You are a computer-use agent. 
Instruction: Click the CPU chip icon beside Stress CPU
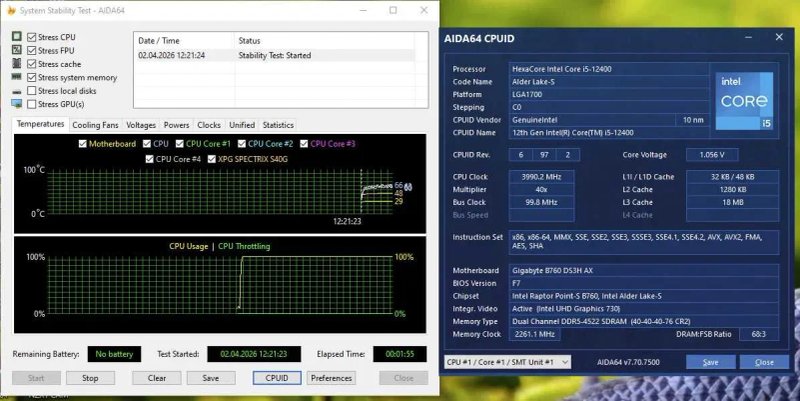pos(17,36)
